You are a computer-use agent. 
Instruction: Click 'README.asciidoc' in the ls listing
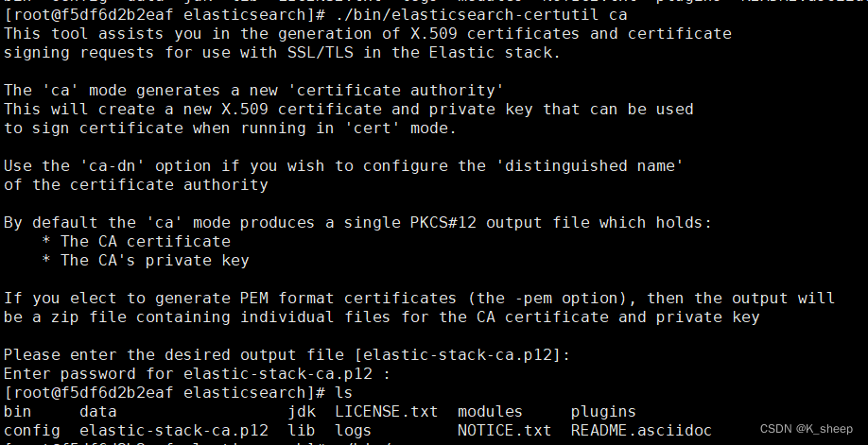pyautogui.click(x=641, y=431)
